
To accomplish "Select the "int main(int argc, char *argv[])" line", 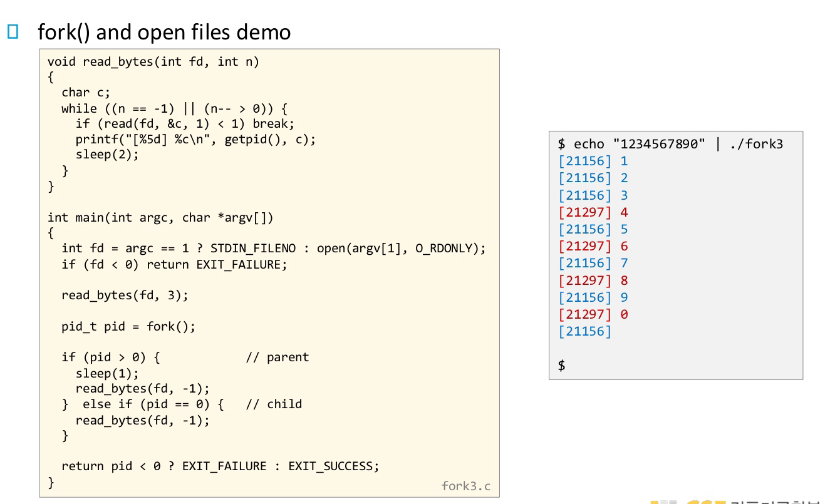I will point(160,217).
